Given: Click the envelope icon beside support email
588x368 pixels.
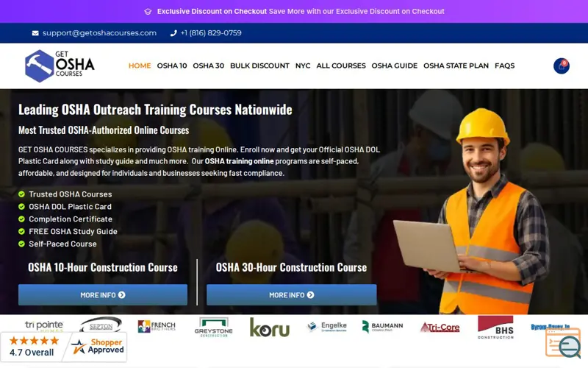Looking at the screenshot, I should click(35, 33).
